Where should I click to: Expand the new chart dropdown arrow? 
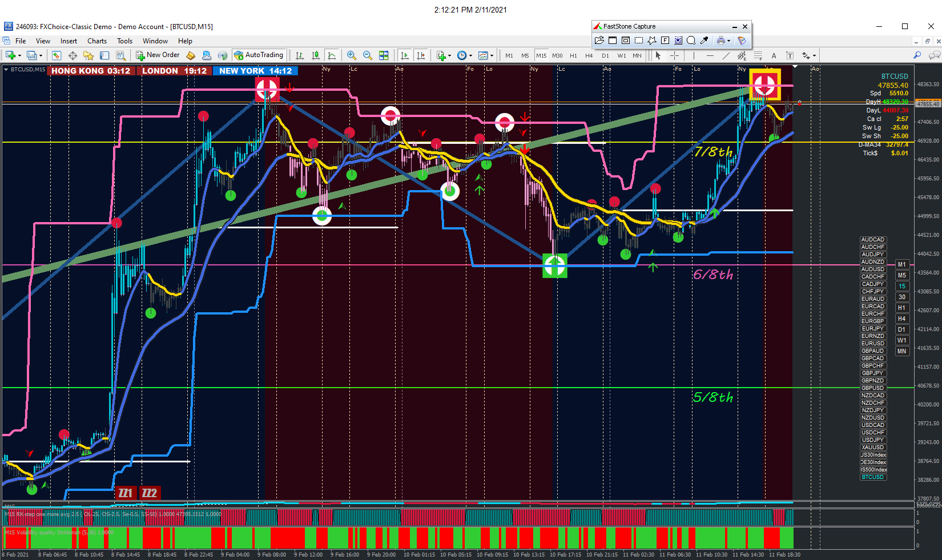click(19, 56)
